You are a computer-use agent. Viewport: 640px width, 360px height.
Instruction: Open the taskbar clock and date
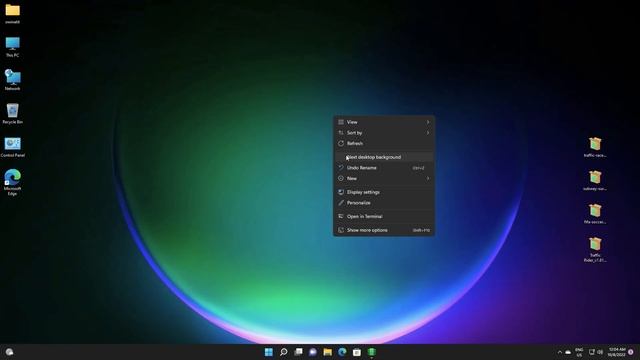pyautogui.click(x=616, y=352)
